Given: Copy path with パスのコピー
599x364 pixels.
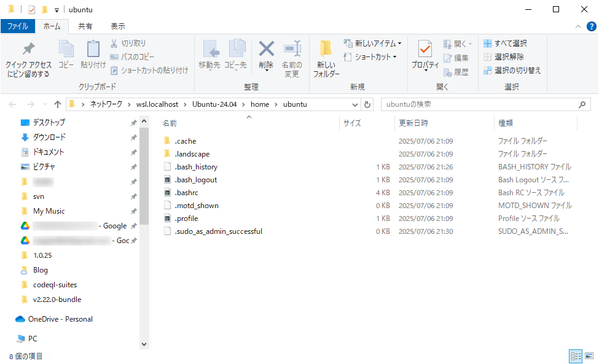Looking at the screenshot, I should click(x=132, y=57).
